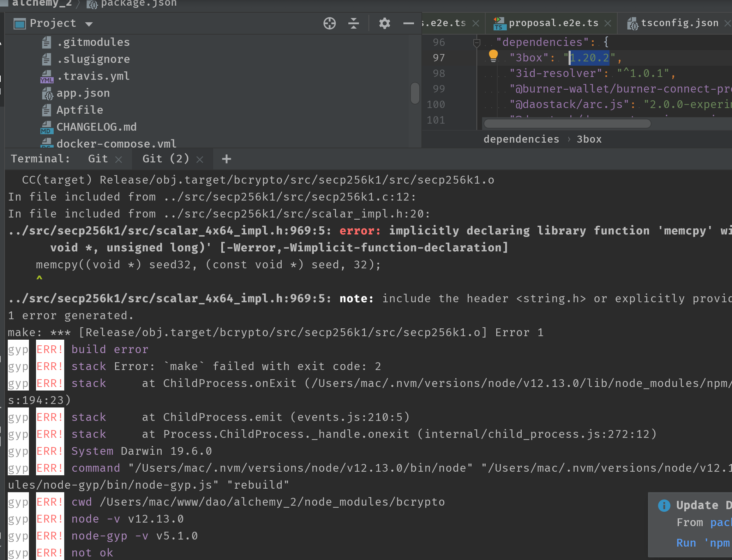Viewport: 732px width, 560px height.
Task: Open Project panel settings gear
Action: click(384, 24)
